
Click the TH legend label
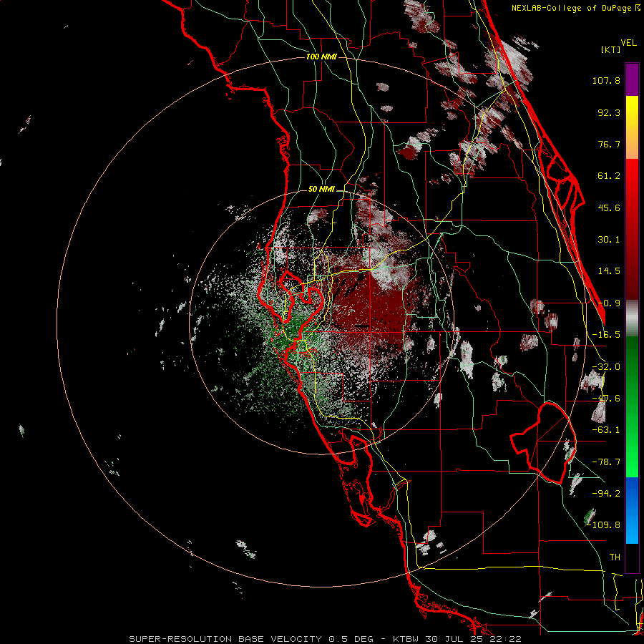click(x=615, y=557)
